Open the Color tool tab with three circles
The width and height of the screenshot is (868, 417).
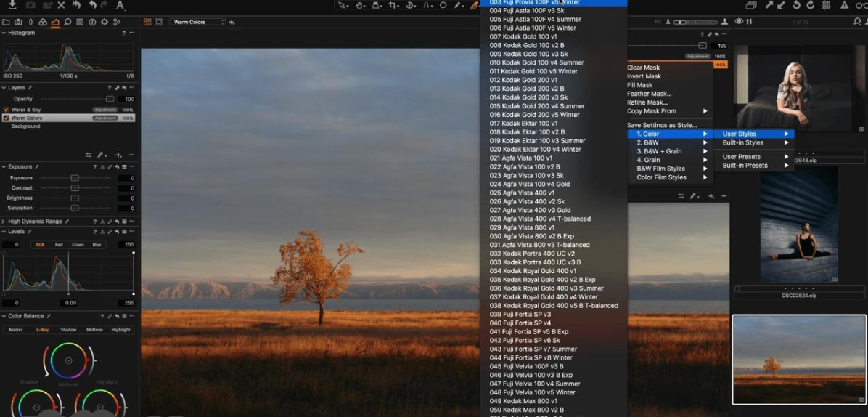click(43, 22)
